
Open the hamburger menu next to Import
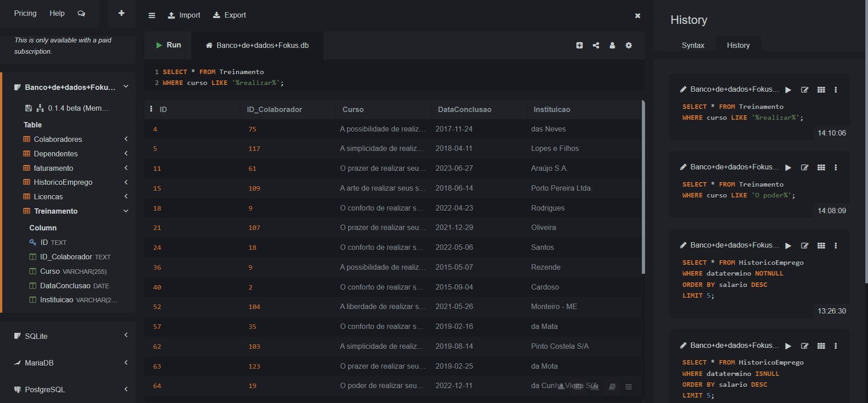tap(152, 15)
